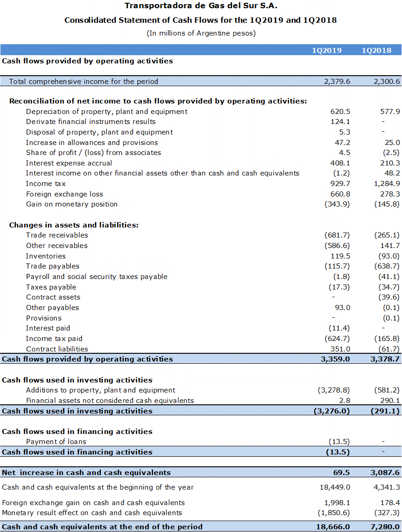The height and width of the screenshot is (532, 402).
Task: Select the '1Q2019' column header
Action: [327, 51]
